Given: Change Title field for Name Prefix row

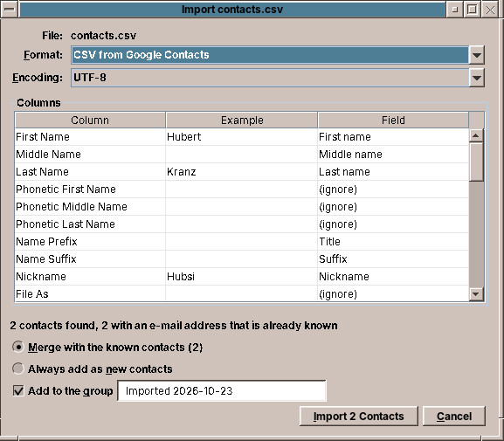Looking at the screenshot, I should pyautogui.click(x=393, y=241).
